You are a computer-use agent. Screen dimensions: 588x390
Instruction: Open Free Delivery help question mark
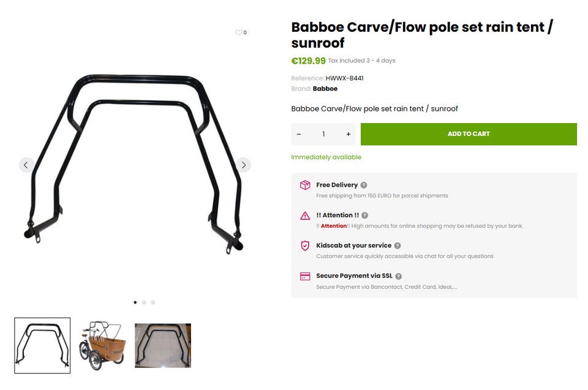coord(364,185)
